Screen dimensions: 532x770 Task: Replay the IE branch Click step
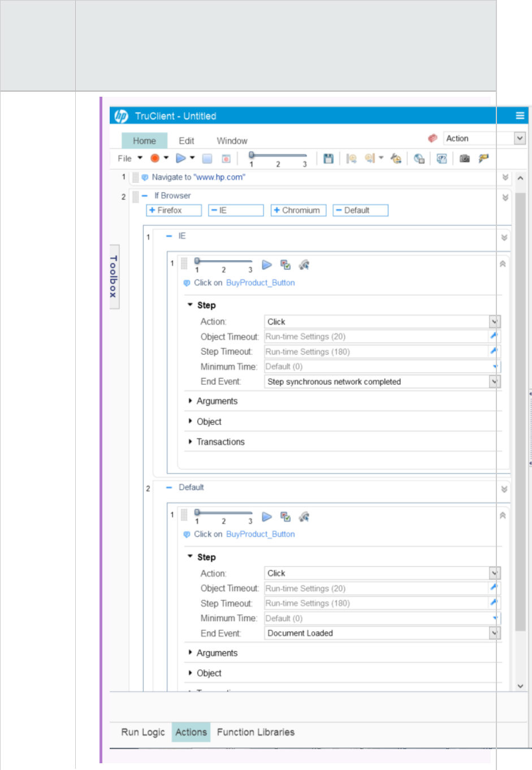[x=267, y=265]
